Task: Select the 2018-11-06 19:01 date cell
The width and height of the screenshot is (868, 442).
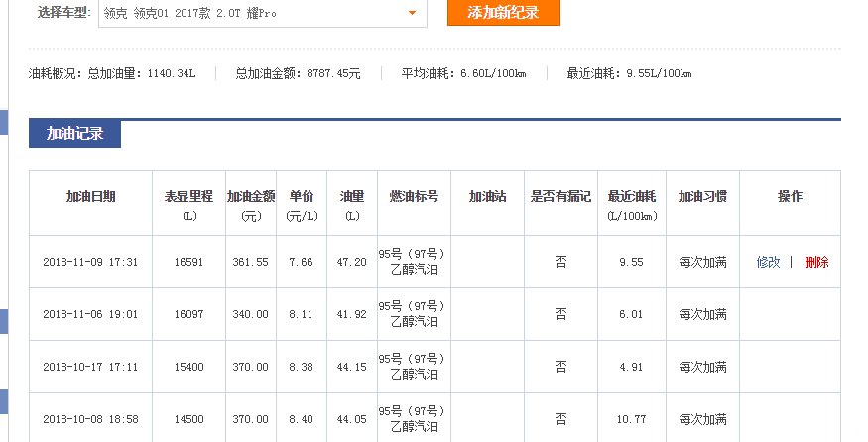Action: (x=90, y=314)
